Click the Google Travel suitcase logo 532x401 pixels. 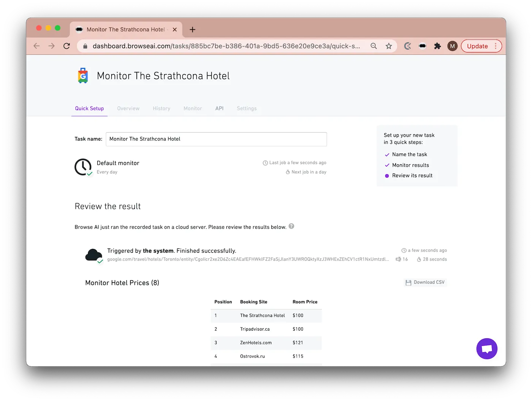click(83, 75)
